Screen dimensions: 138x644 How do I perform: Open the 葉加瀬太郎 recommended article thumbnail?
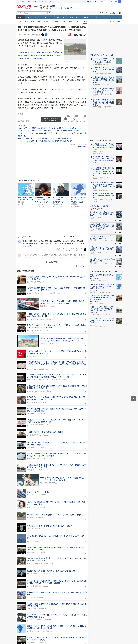click(x=43, y=190)
